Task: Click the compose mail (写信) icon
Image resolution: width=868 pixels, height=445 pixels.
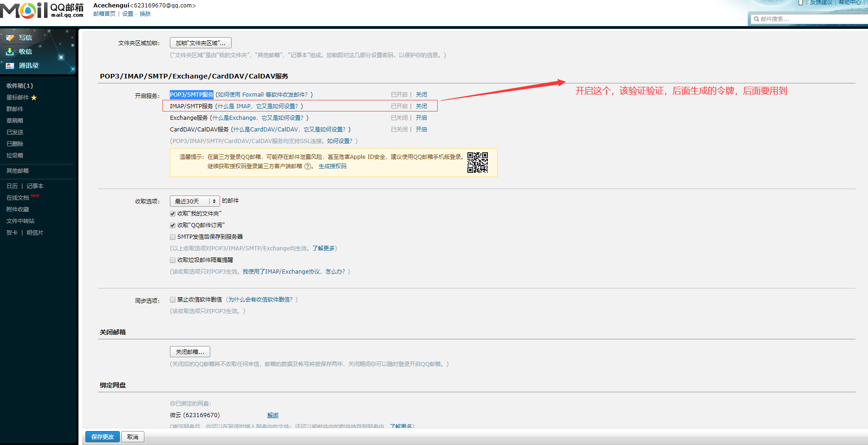Action: pos(10,38)
